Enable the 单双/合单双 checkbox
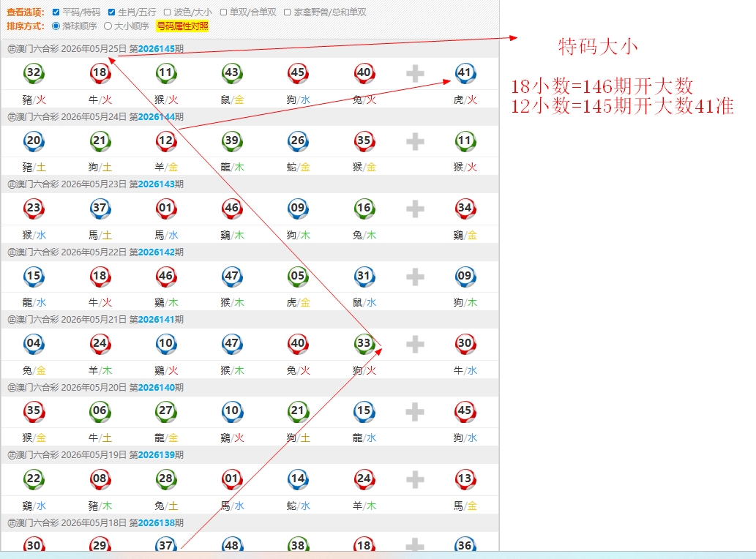 coord(223,12)
